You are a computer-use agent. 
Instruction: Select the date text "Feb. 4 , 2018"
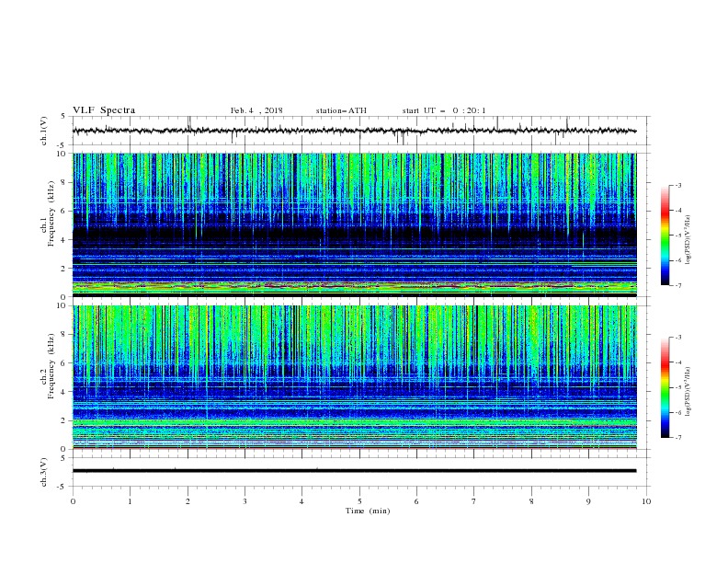(x=256, y=110)
